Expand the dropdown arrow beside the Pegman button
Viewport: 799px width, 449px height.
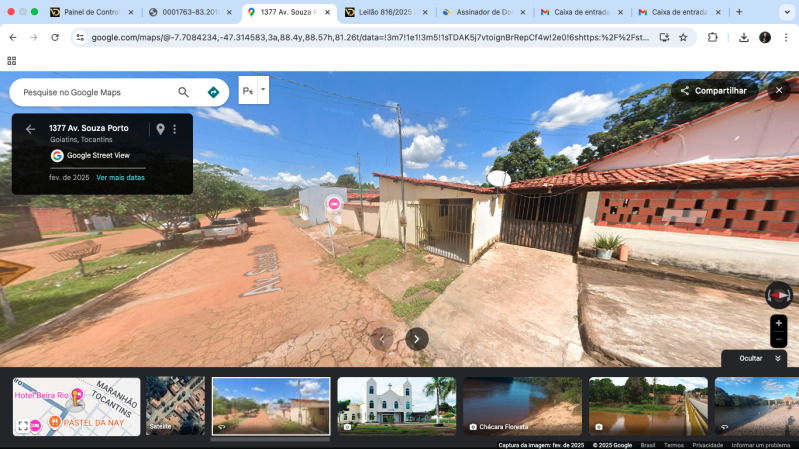click(263, 90)
